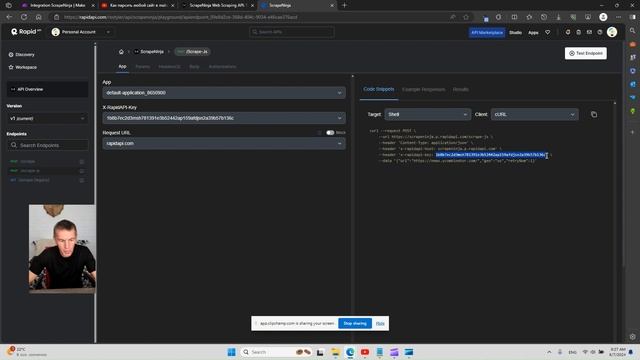Open the Workspace sidebar item
Screen dimensions: 640x360
(23, 67)
